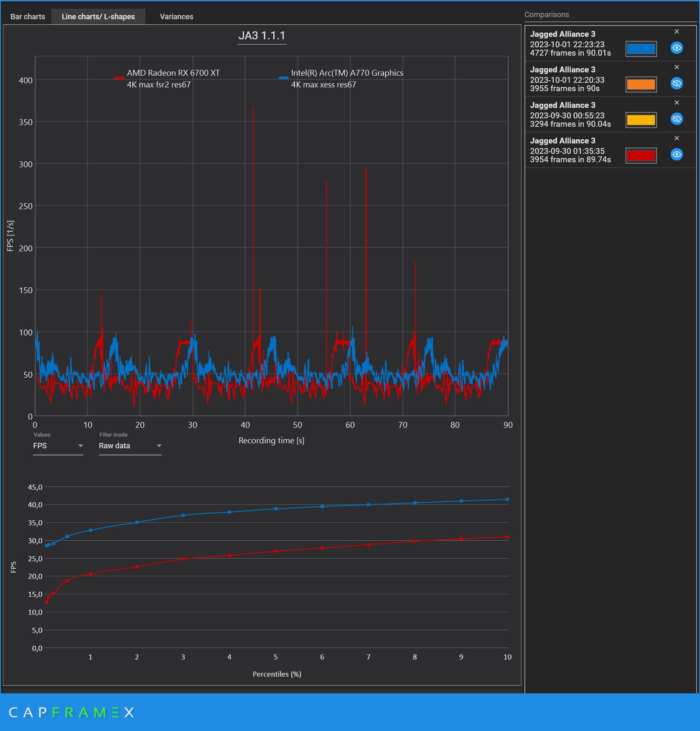Click the JA3 1.1.1 chart title field

262,36
